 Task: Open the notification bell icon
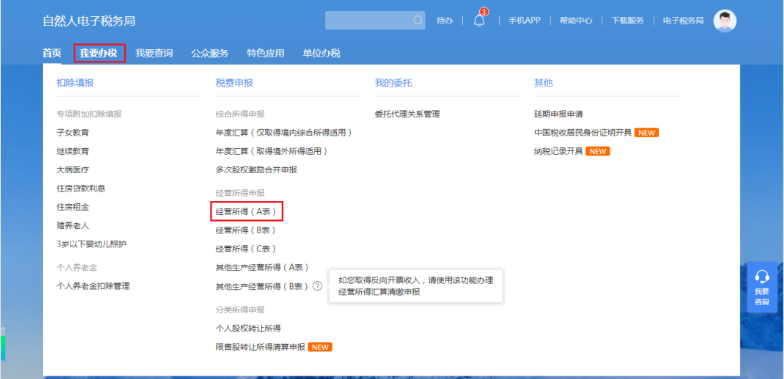479,20
